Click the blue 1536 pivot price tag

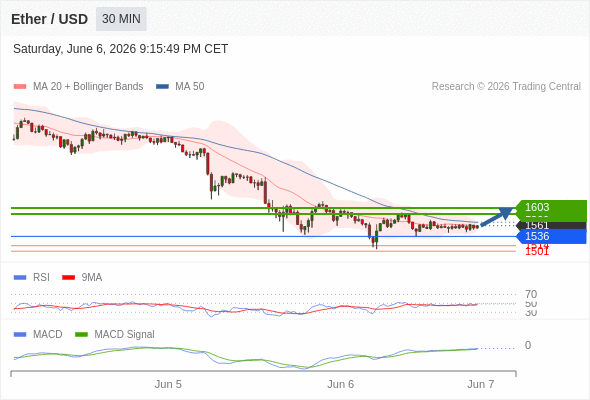[x=551, y=236]
